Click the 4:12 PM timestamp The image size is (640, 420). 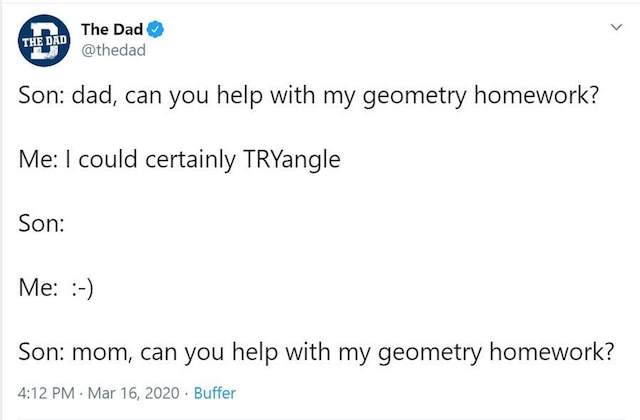[x=46, y=393]
